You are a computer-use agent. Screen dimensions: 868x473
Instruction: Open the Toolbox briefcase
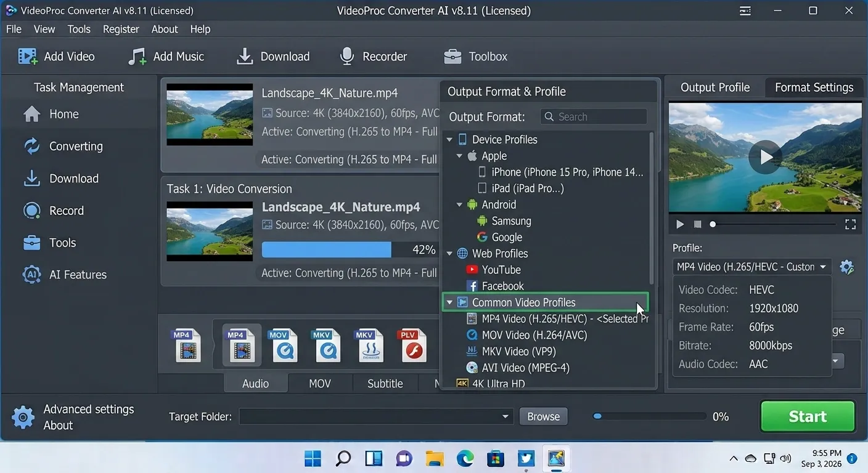[x=475, y=56]
